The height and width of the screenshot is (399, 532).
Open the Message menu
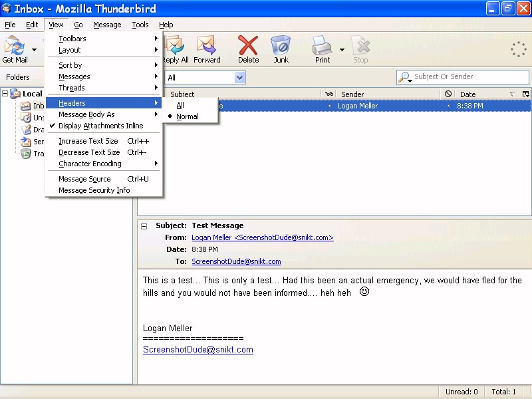(x=107, y=25)
